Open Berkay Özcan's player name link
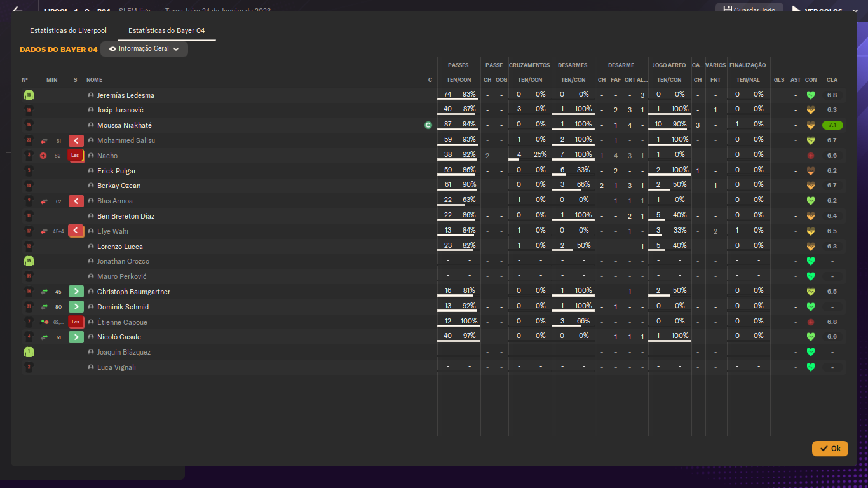The image size is (868, 488). pos(119,186)
